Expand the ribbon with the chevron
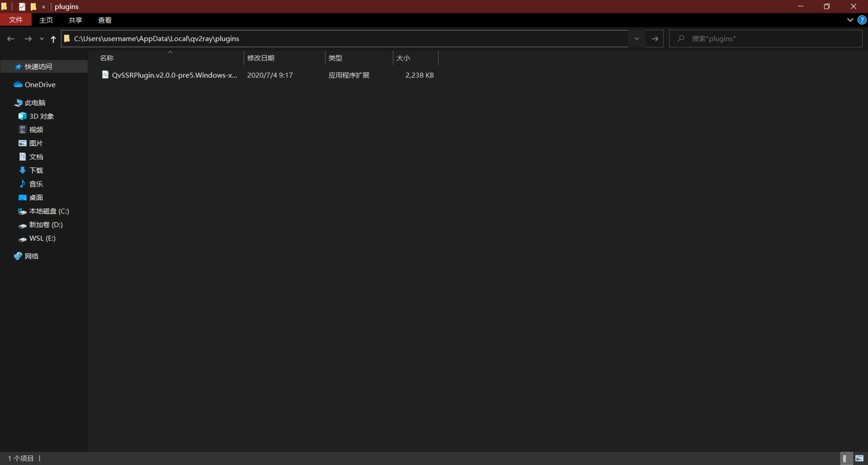Viewport: 868px width, 465px height. (850, 20)
